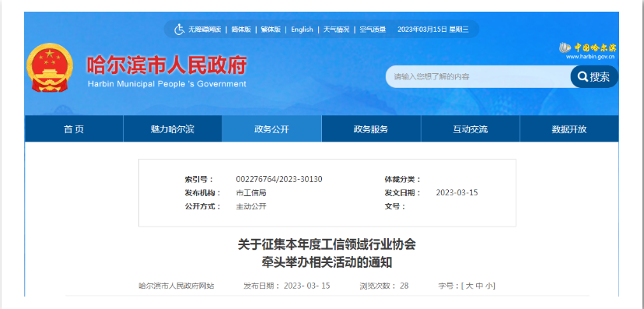Screen dimensions: 644x309
Task: Click the 浏览次数 view count 28
Action: tap(404, 286)
